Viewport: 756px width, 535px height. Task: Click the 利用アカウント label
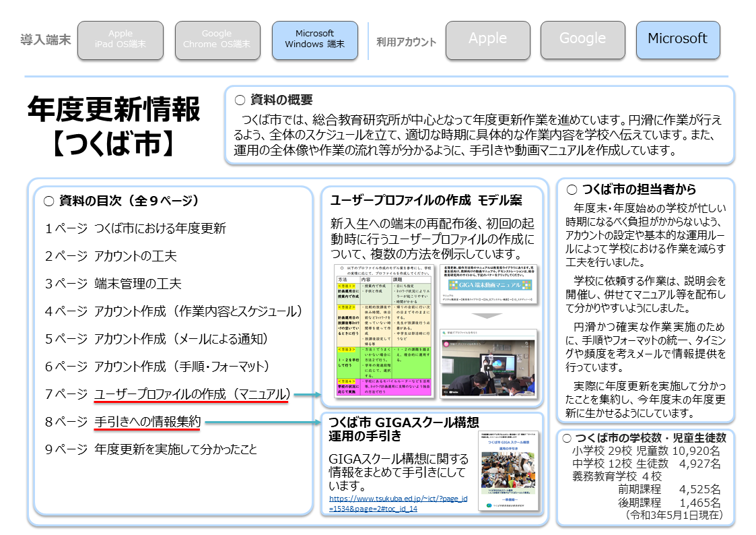click(407, 42)
